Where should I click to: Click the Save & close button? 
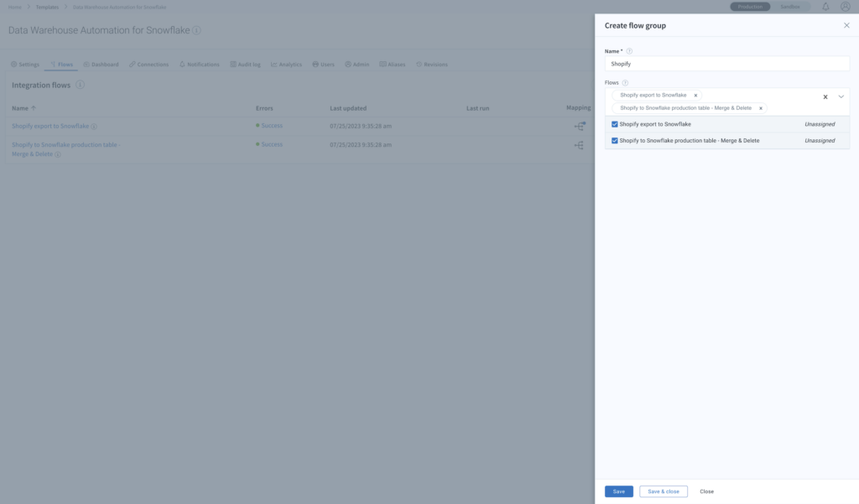point(664,491)
